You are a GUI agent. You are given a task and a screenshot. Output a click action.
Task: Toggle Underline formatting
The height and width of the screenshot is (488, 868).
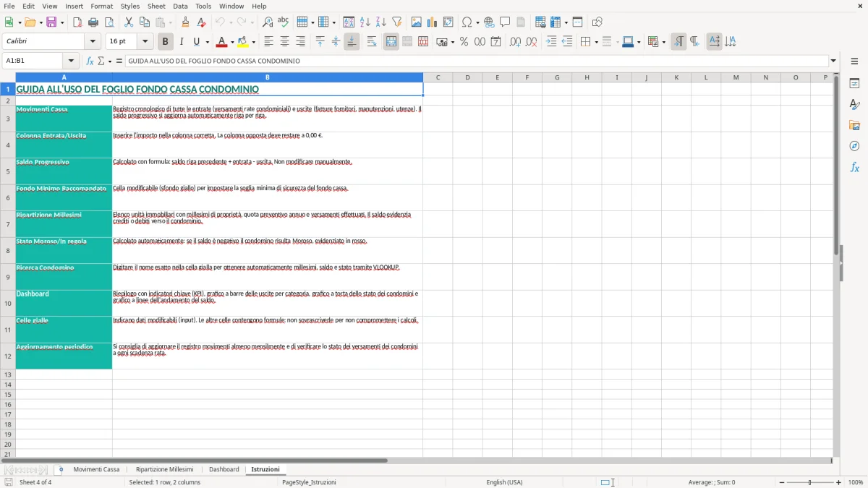(x=196, y=42)
